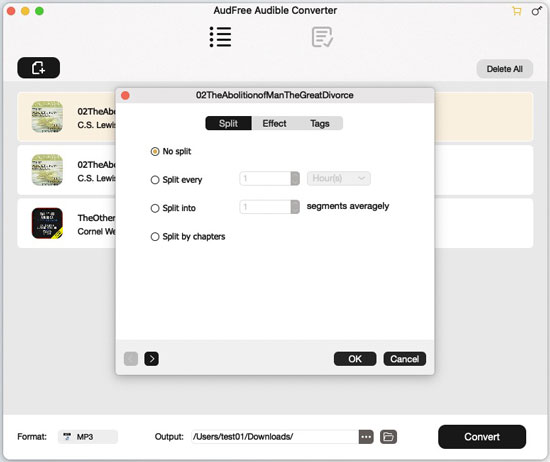Click the Cancel button

pos(405,359)
